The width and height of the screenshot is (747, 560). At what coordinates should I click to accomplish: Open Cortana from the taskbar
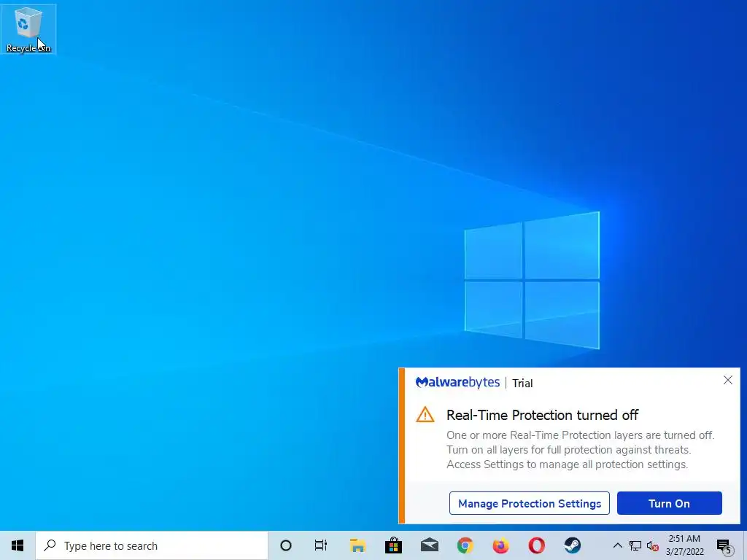[286, 545]
